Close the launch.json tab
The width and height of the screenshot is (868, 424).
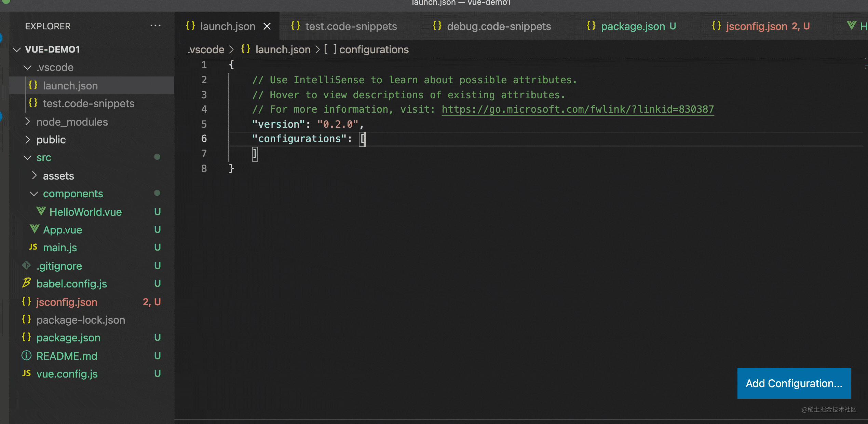(267, 26)
